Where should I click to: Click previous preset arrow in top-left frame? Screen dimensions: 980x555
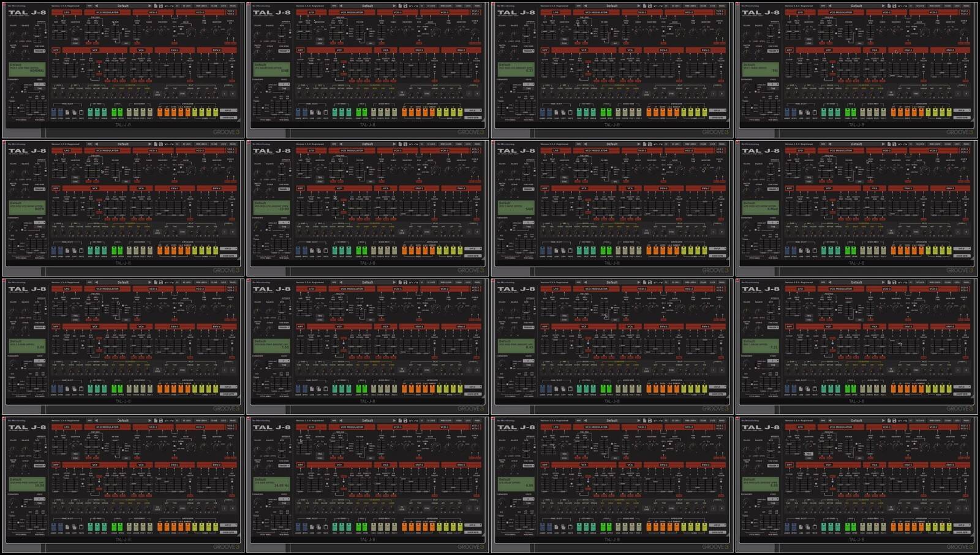click(x=96, y=6)
